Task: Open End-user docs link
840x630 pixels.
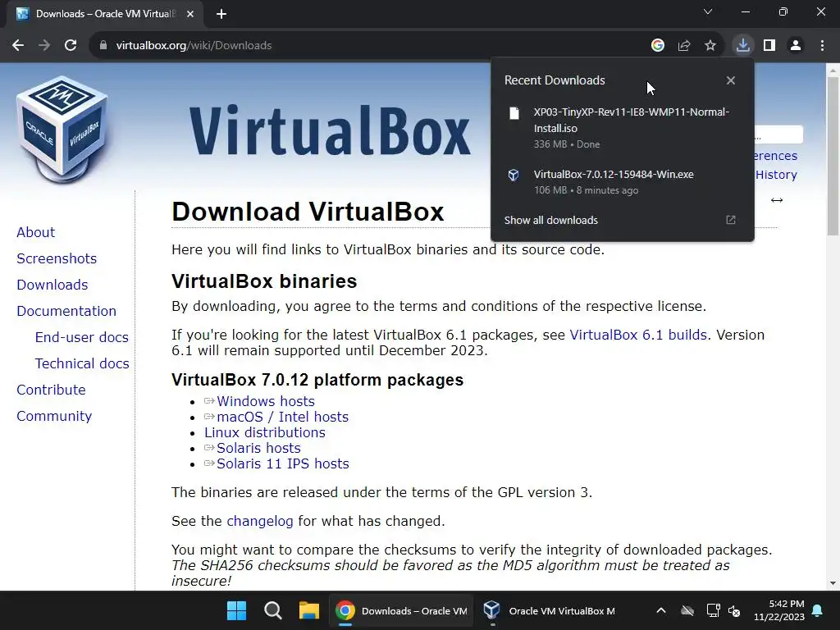Action: click(82, 337)
